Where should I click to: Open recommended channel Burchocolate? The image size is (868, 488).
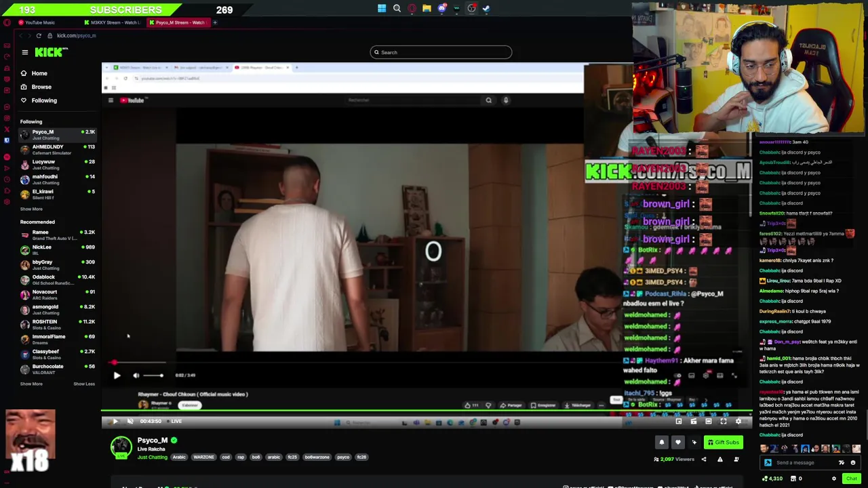click(x=58, y=369)
